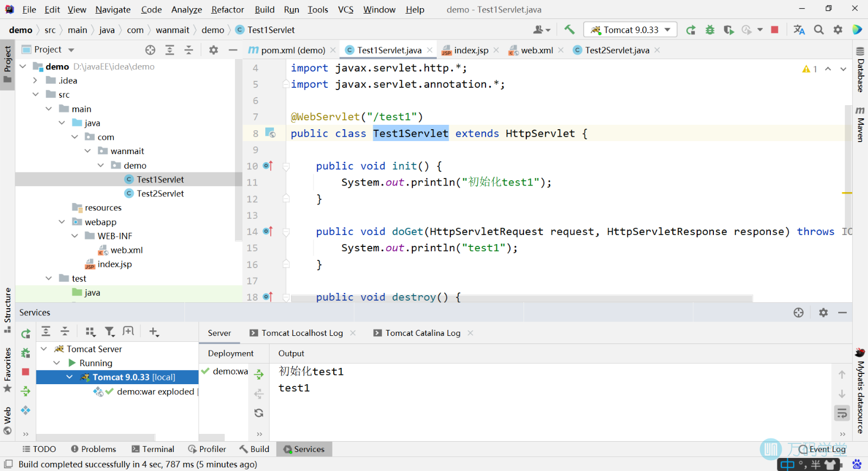Screen dimensions: 868x471
Task: Select Test2Servlet in the project tree
Action: pos(160,193)
